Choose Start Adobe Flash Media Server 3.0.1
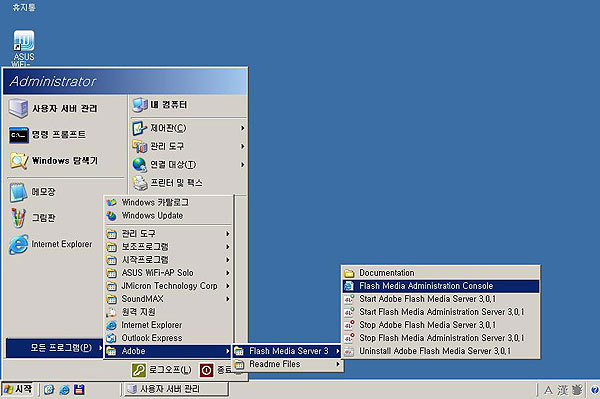 (441, 299)
